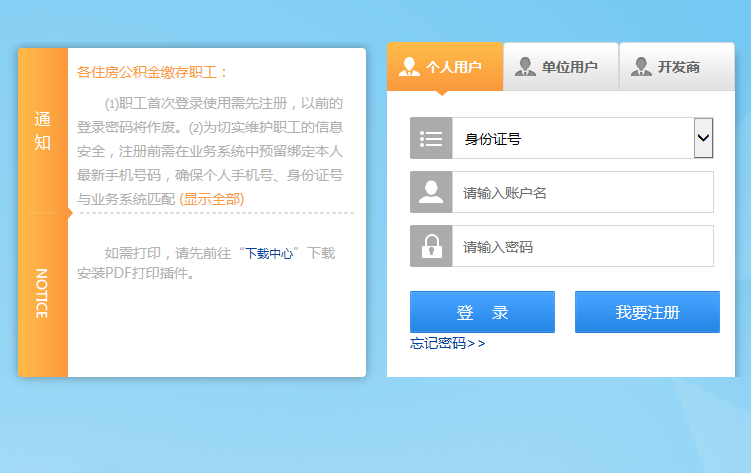This screenshot has width=751, height=473.
Task: Click the person icon on the 个人用户 tab
Action: pyautogui.click(x=409, y=67)
